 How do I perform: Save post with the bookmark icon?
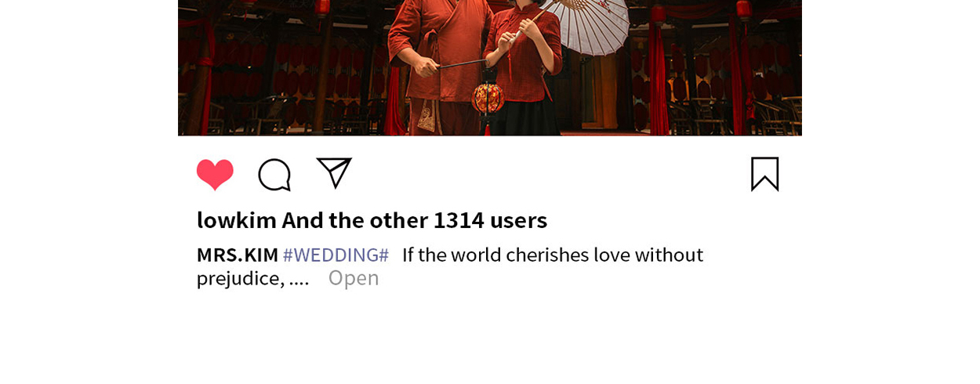point(765,174)
